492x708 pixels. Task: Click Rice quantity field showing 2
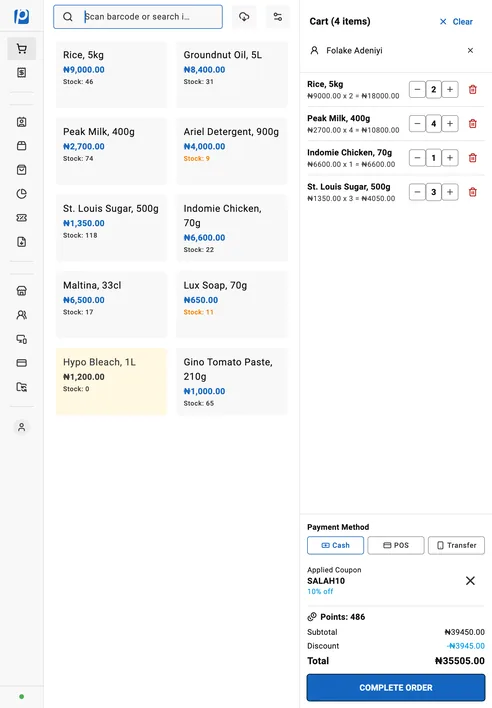click(x=434, y=89)
